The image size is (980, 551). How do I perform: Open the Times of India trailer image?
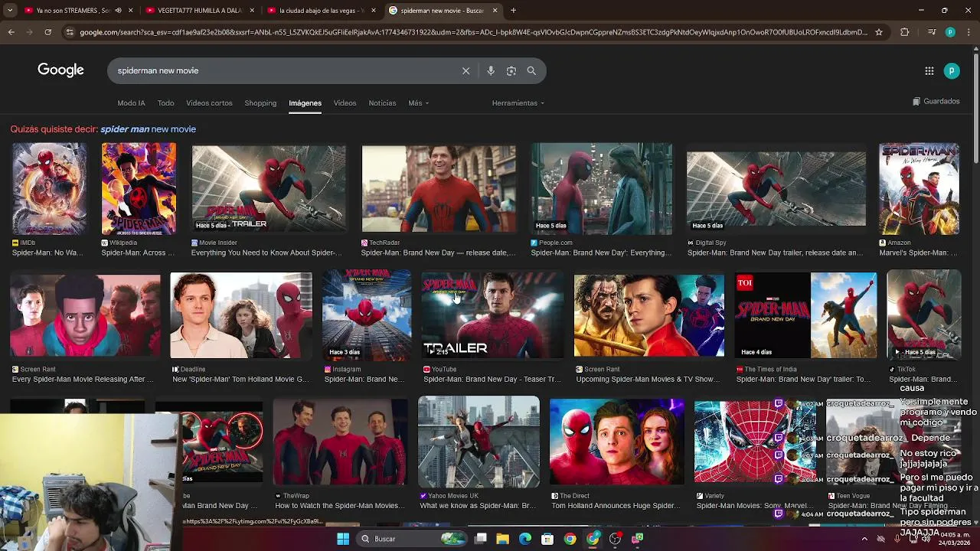click(x=806, y=315)
